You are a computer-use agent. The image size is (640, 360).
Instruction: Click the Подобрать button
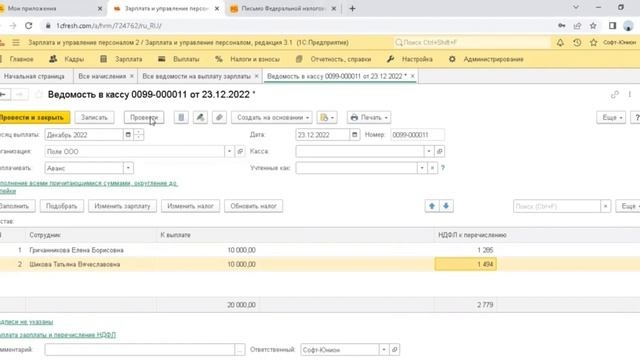62,206
